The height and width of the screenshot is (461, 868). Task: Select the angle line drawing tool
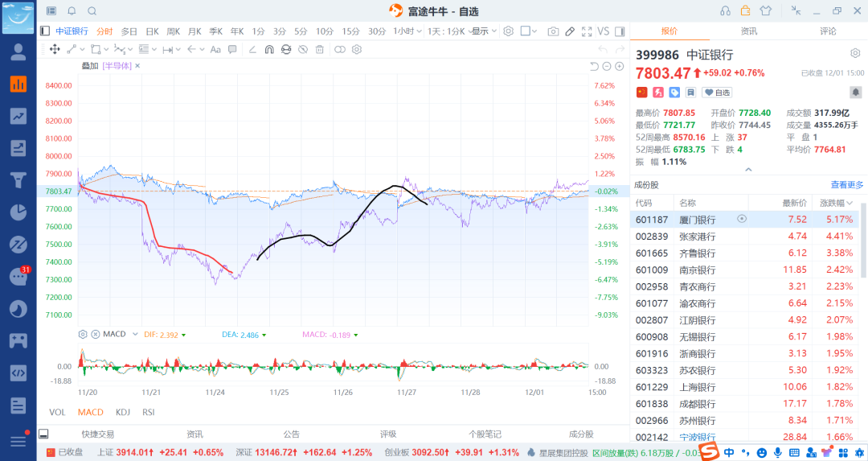pyautogui.click(x=252, y=49)
